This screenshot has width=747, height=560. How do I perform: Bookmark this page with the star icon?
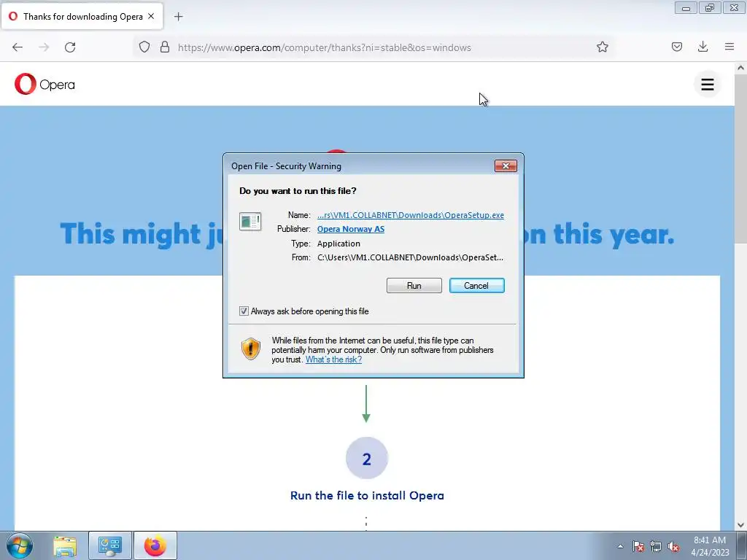(x=602, y=47)
